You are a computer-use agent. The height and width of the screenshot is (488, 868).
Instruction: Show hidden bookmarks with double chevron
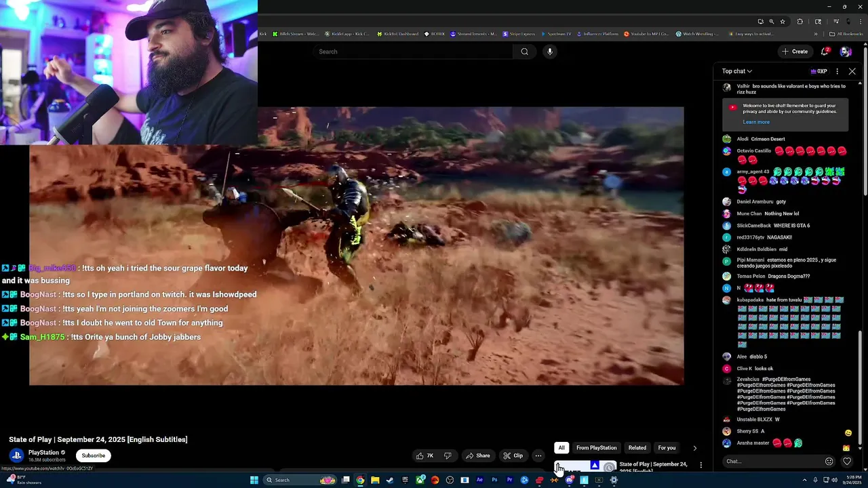point(816,34)
